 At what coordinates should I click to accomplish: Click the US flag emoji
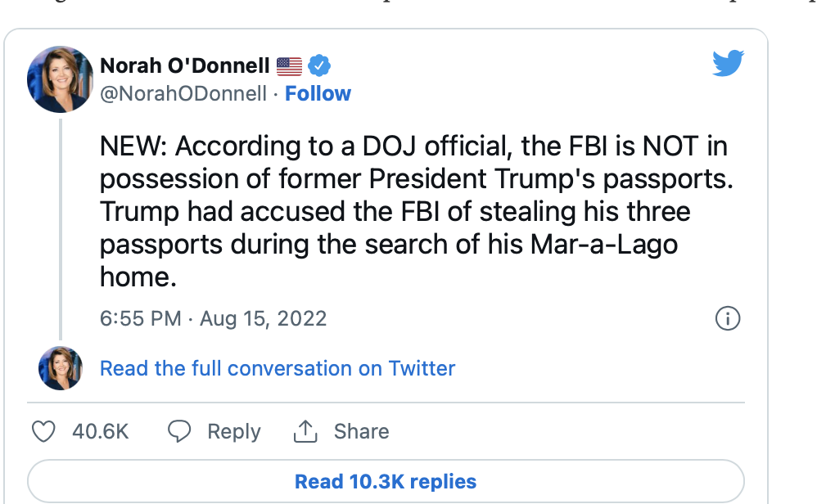289,65
